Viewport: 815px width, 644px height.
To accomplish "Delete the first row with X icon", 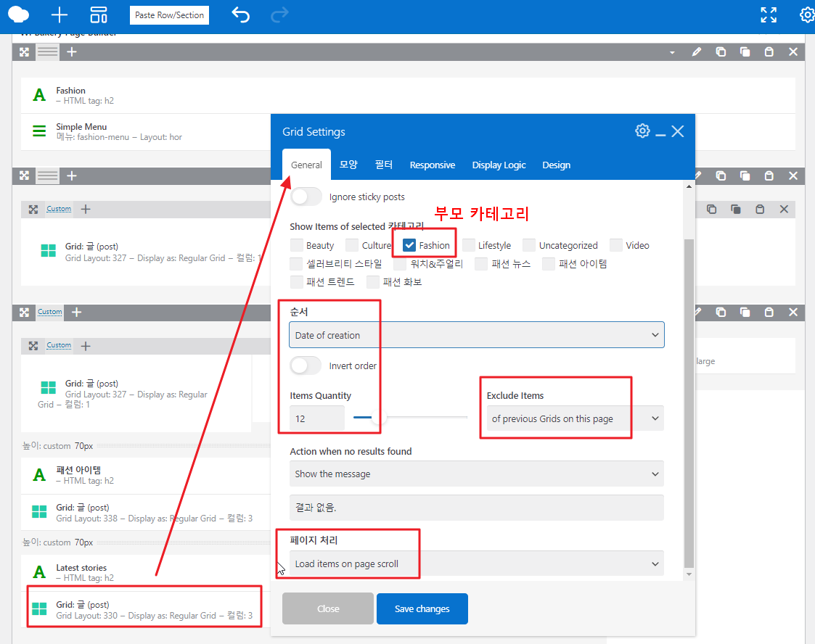I will tap(793, 52).
